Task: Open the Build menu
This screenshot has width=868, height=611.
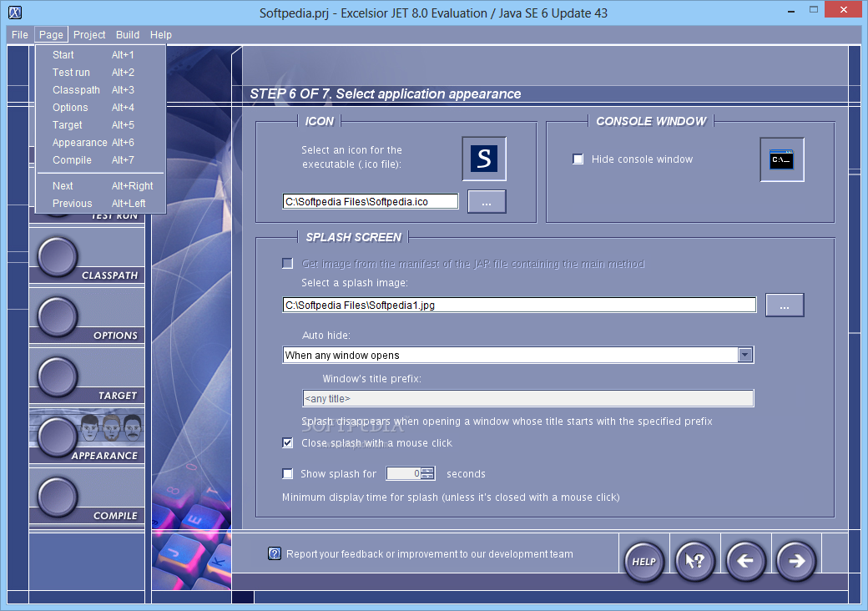Action: [128, 35]
